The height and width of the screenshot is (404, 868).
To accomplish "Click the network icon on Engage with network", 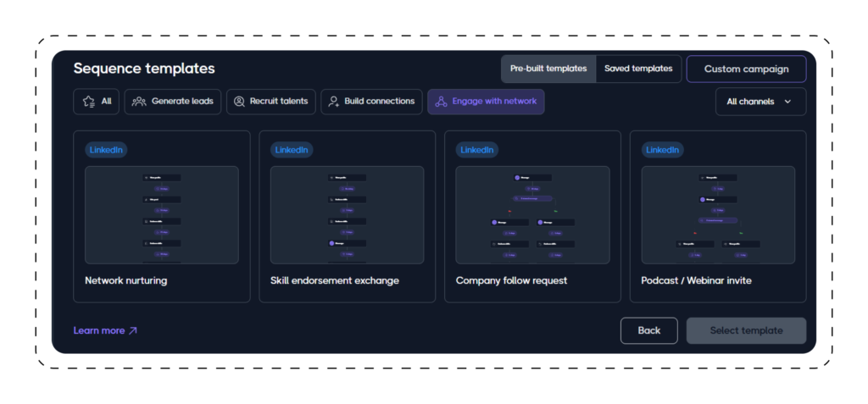I will (441, 102).
